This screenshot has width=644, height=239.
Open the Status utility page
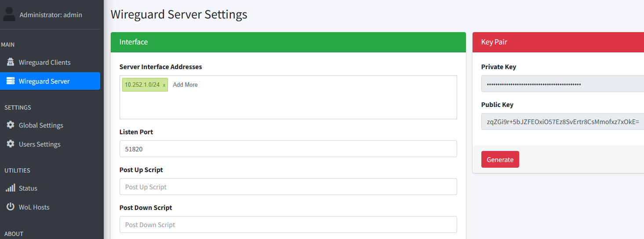(28, 188)
